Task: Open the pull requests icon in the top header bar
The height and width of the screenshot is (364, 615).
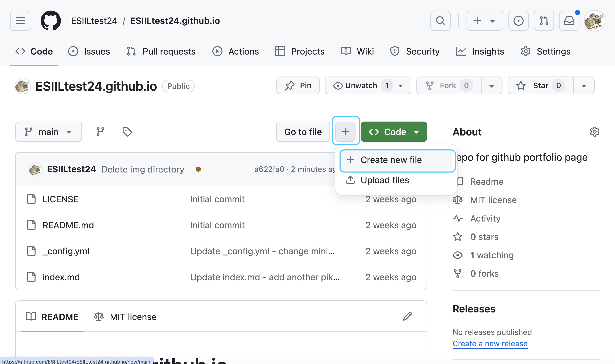Action: 544,21
